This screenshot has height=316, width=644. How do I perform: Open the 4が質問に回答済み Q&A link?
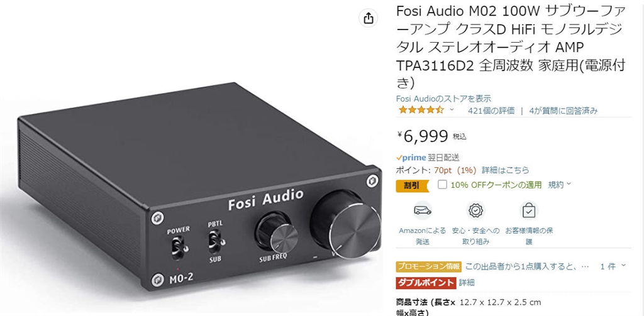[x=563, y=111]
